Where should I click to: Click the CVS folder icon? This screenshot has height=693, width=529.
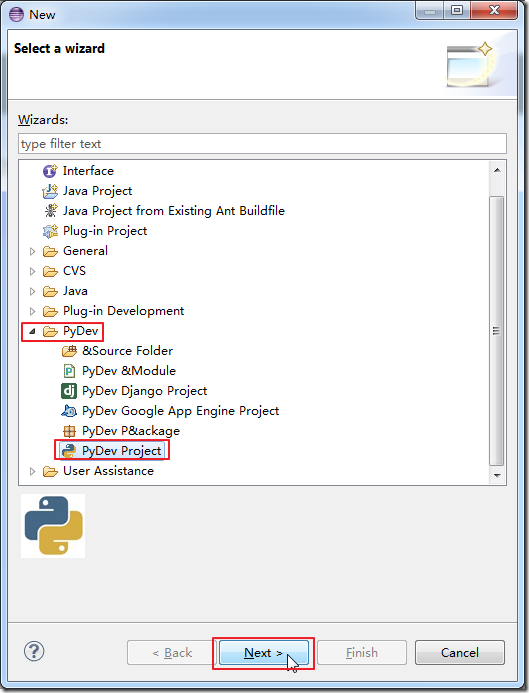tap(50, 271)
